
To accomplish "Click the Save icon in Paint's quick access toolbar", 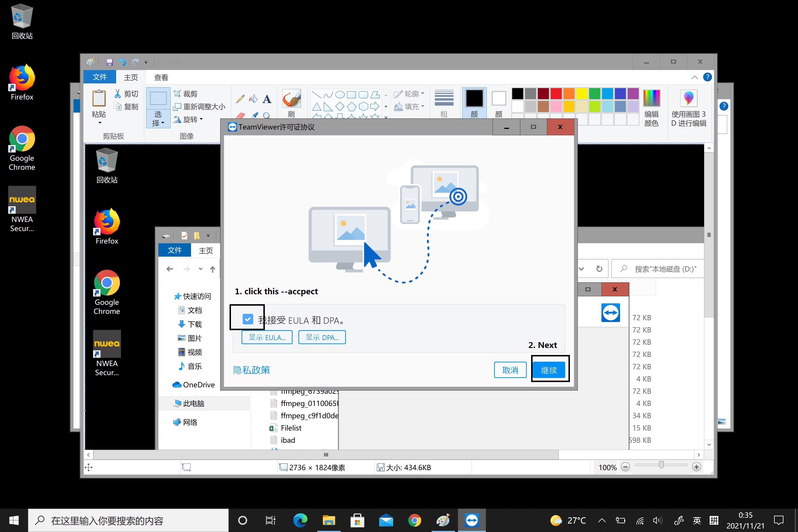I will tap(109, 62).
